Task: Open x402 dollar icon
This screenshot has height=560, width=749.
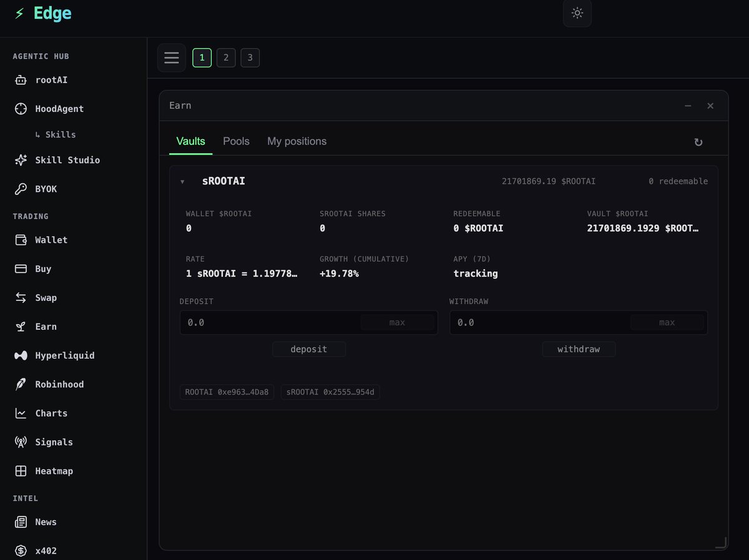Action: pos(21,551)
